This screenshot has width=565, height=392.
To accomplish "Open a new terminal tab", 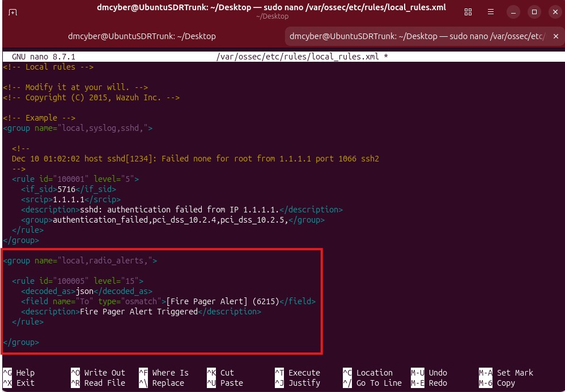I will (13, 12).
